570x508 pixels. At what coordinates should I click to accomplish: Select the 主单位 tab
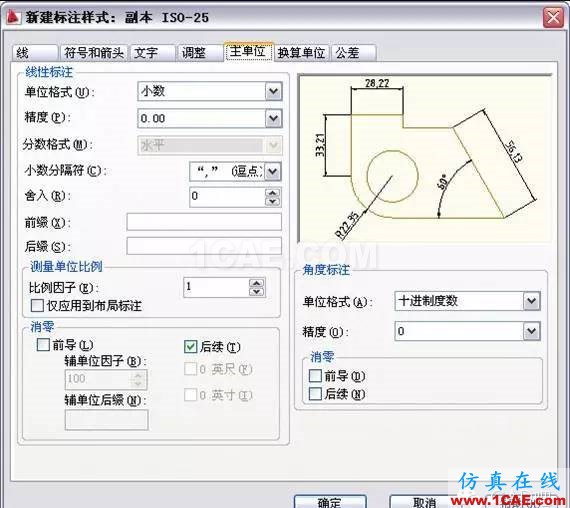coord(248,52)
